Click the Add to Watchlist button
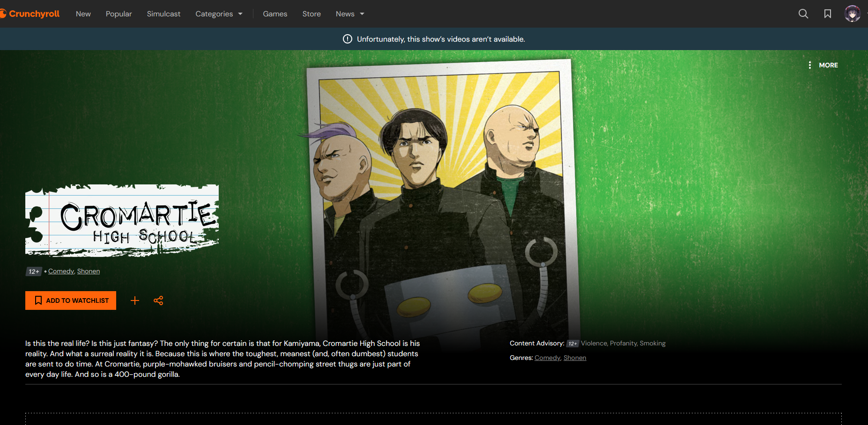 (x=71, y=300)
